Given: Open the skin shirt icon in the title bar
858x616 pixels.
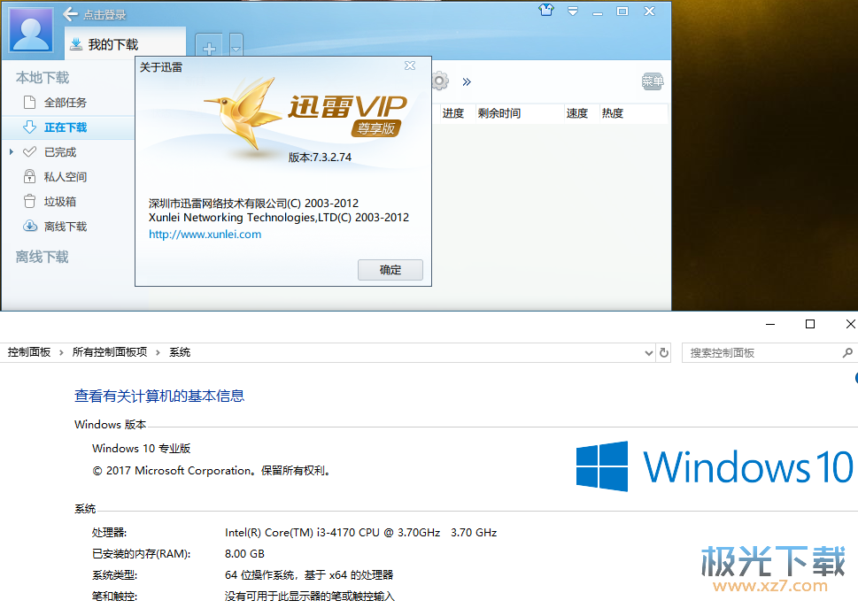Looking at the screenshot, I should tap(546, 11).
